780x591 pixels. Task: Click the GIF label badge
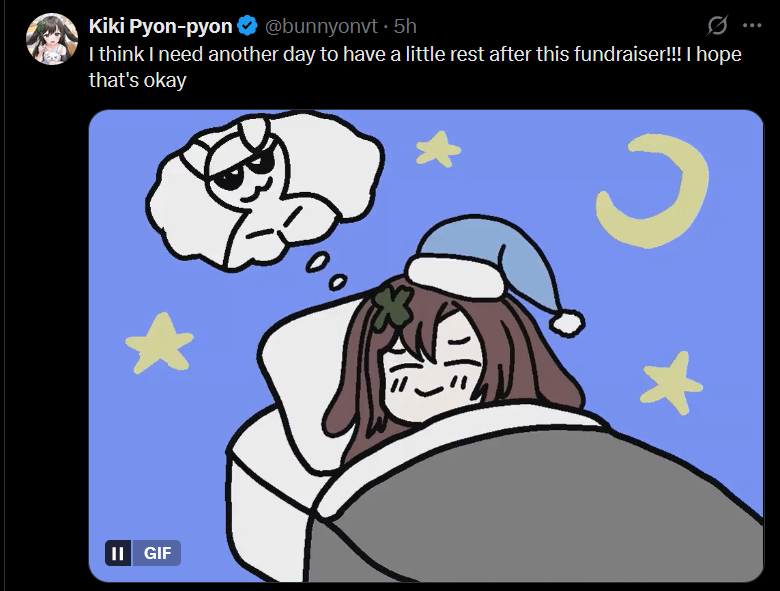(x=157, y=553)
